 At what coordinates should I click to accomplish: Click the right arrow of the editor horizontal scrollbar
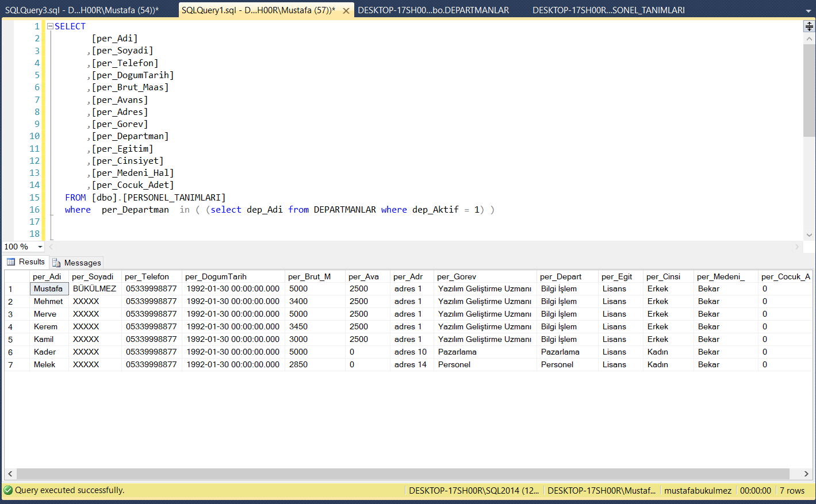[796, 246]
